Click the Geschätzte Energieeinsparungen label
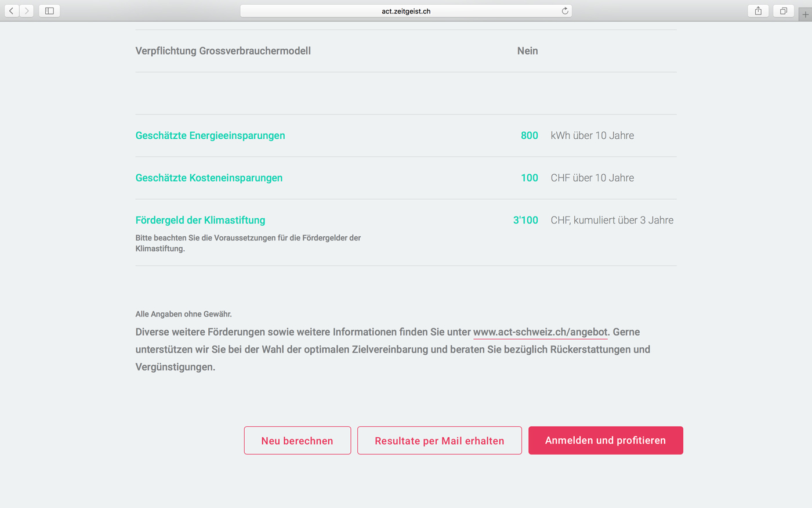Screen dimensions: 812x508 coord(210,135)
